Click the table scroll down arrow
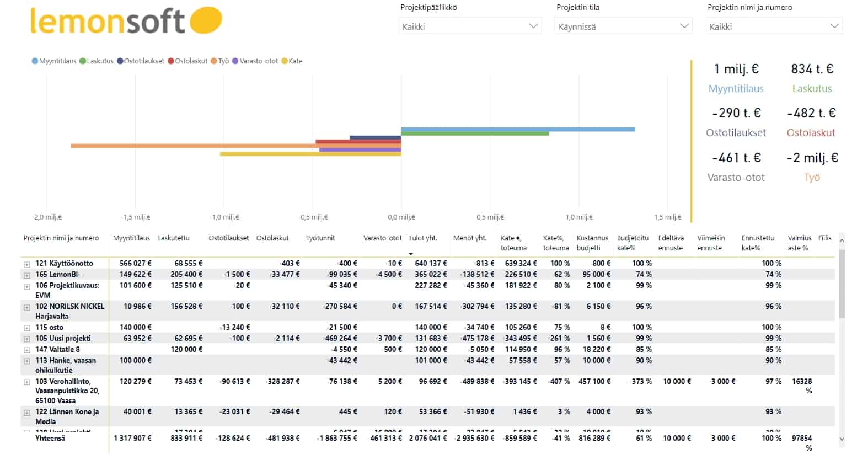Image resolution: width=868 pixels, height=465 pixels. pos(841,439)
